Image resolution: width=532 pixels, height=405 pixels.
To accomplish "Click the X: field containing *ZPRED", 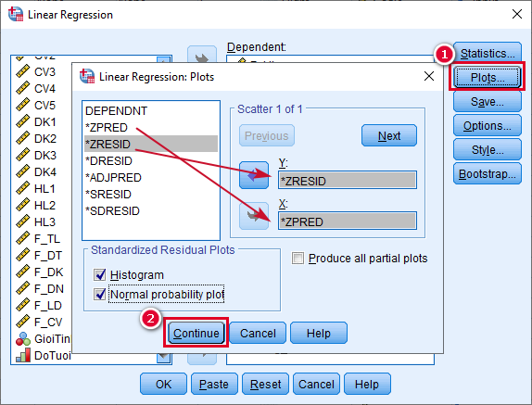I will pos(348,221).
